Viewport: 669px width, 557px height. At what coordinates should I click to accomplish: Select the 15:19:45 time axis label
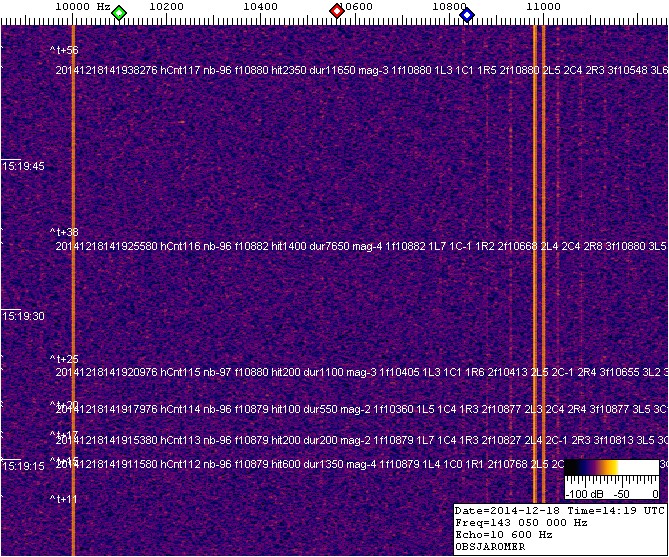coord(22,166)
